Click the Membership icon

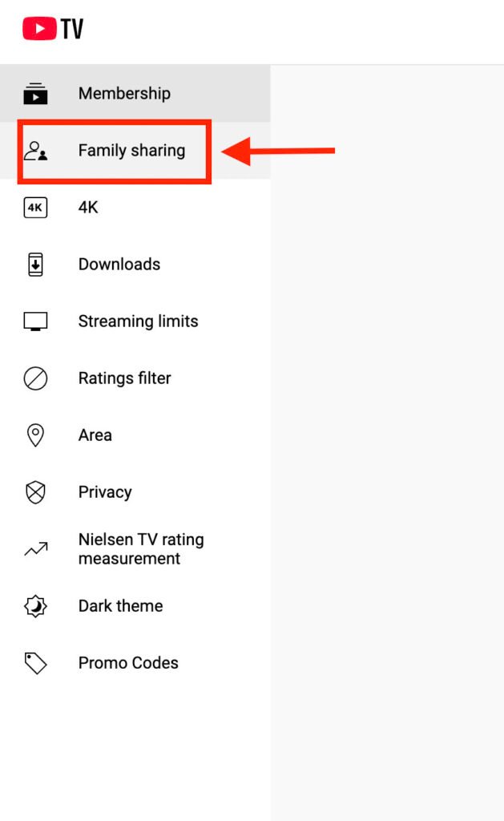point(35,93)
